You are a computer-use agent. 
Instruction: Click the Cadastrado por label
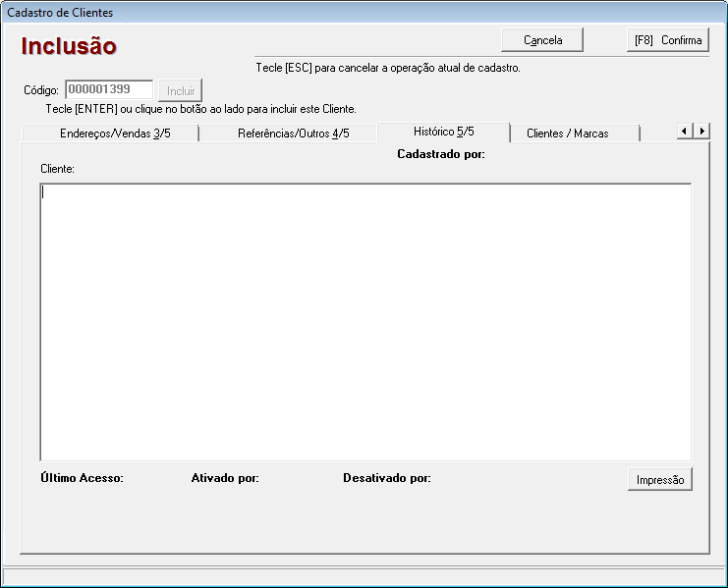[x=440, y=154]
